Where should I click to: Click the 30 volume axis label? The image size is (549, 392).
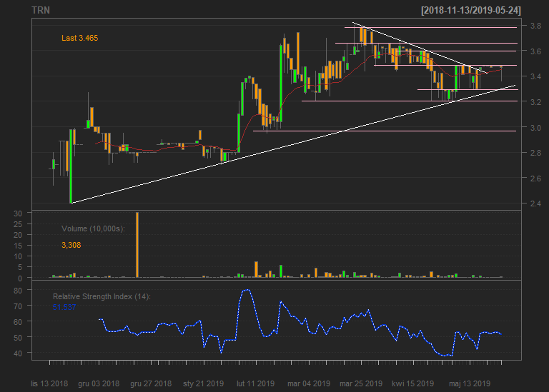pos(18,213)
